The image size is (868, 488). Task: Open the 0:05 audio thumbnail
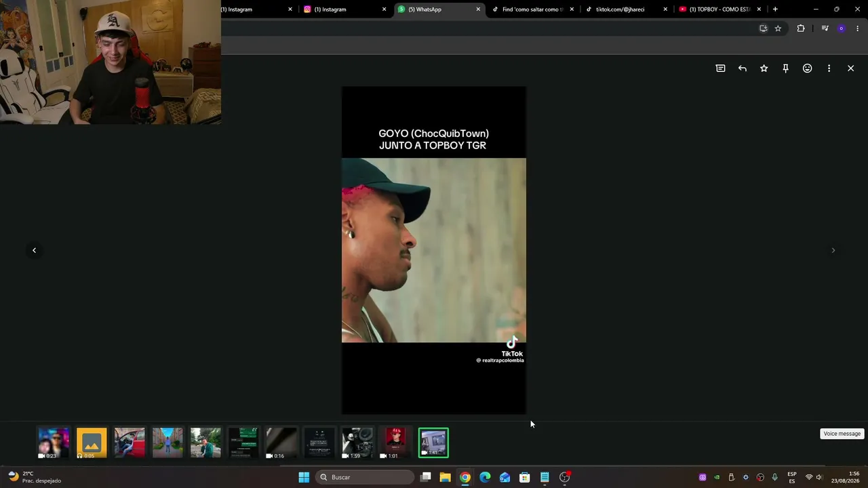coord(92,443)
